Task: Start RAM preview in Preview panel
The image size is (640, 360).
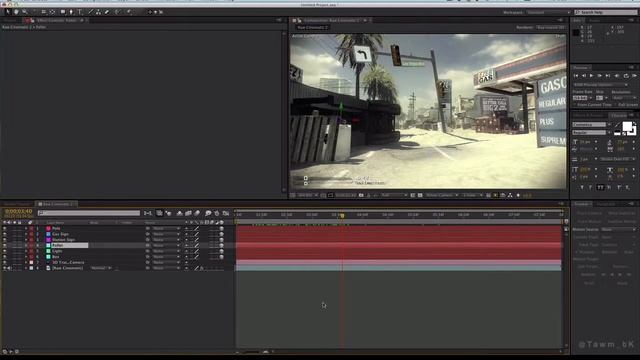Action: pos(634,76)
